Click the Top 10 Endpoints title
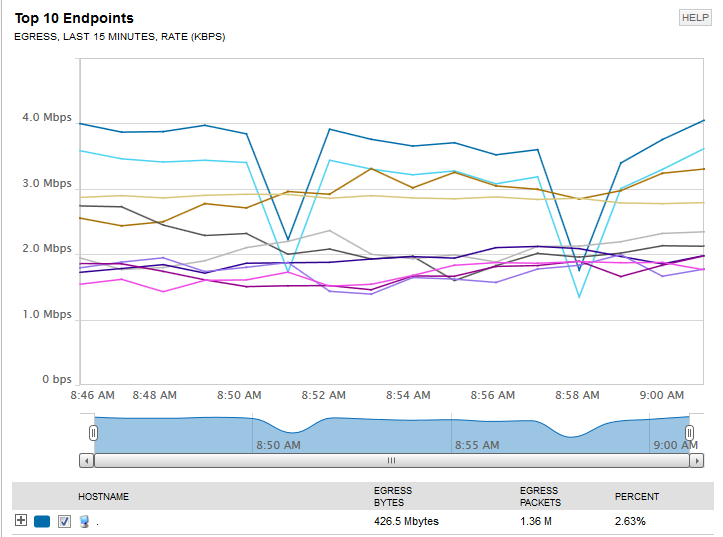 (x=74, y=18)
